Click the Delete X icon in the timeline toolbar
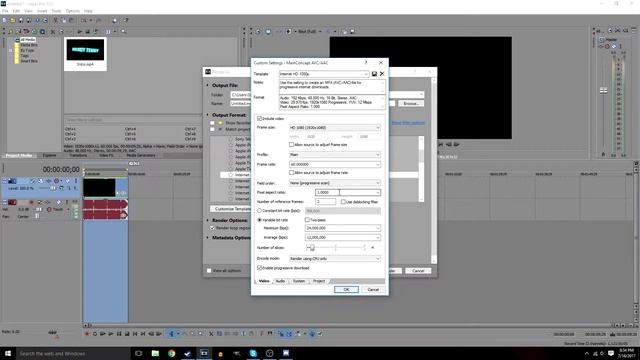 (211, 333)
